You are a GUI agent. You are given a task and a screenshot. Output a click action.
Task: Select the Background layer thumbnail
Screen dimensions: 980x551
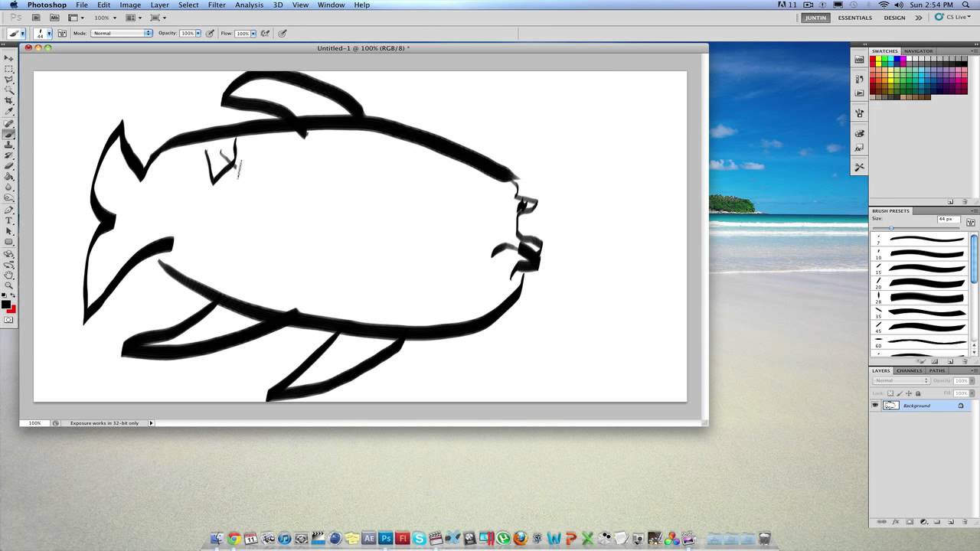click(x=890, y=405)
